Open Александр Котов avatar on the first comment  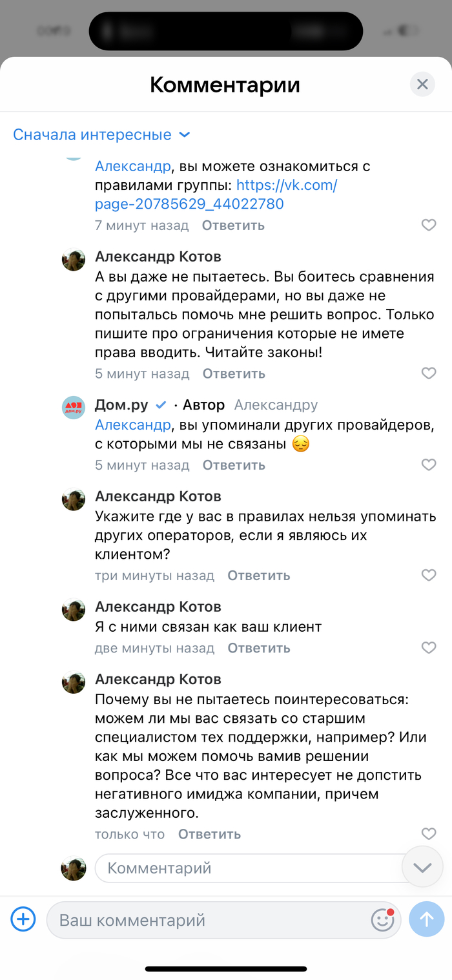click(74, 260)
